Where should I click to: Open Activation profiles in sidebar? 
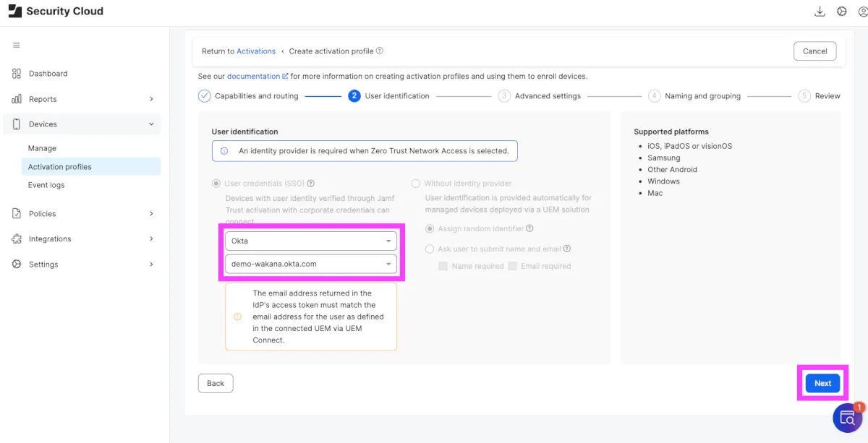pos(60,167)
